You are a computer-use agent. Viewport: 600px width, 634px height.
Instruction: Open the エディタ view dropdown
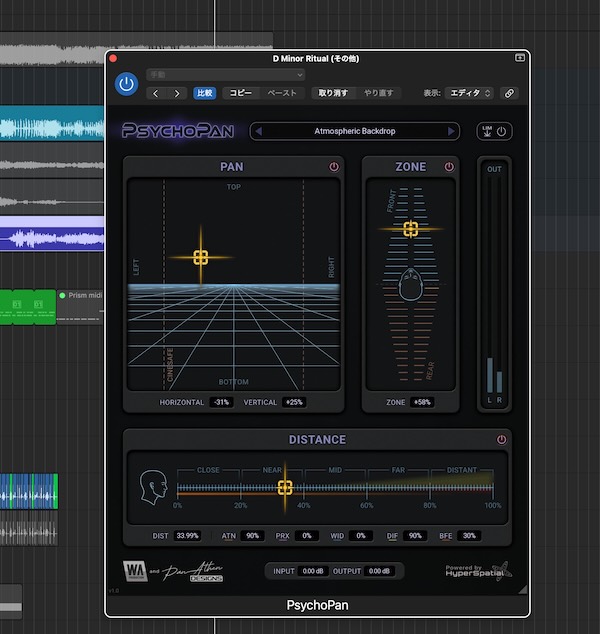470,93
